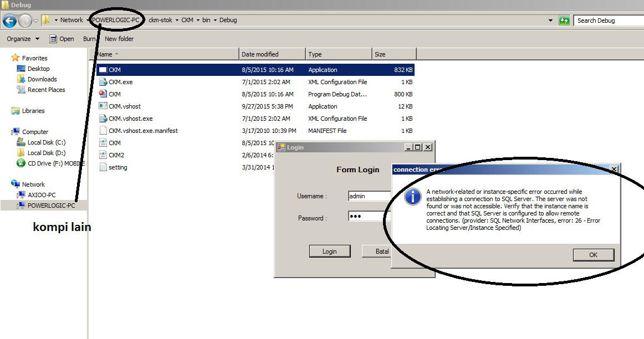Click the Burn toolbar item

pos(89,39)
